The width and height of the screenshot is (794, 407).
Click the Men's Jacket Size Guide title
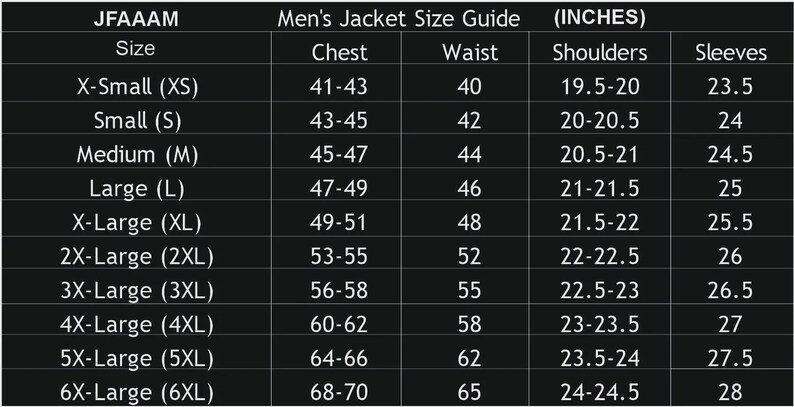point(399,19)
